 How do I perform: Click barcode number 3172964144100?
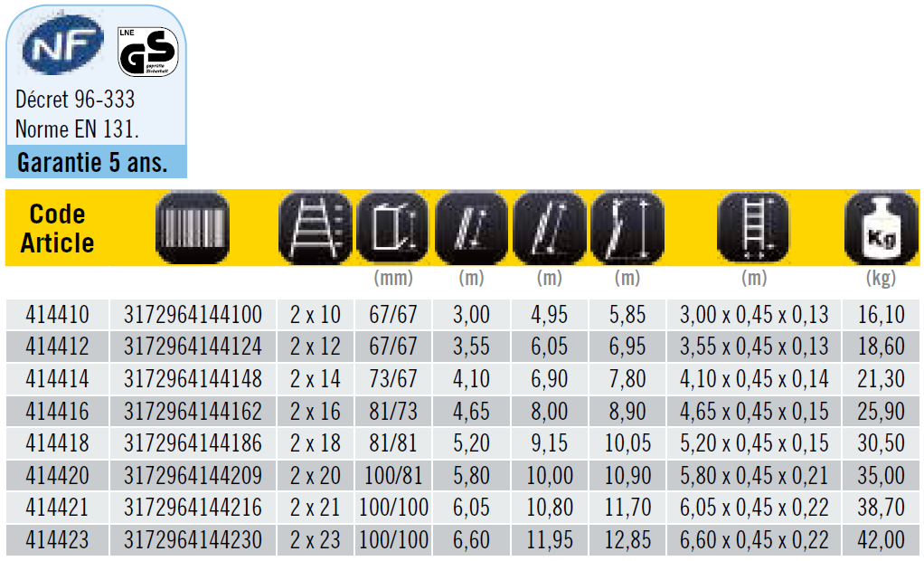pyautogui.click(x=193, y=314)
